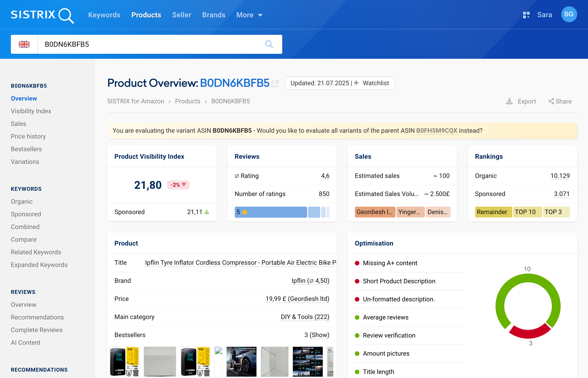
Task: Open the Brands top menu item
Action: 213,15
